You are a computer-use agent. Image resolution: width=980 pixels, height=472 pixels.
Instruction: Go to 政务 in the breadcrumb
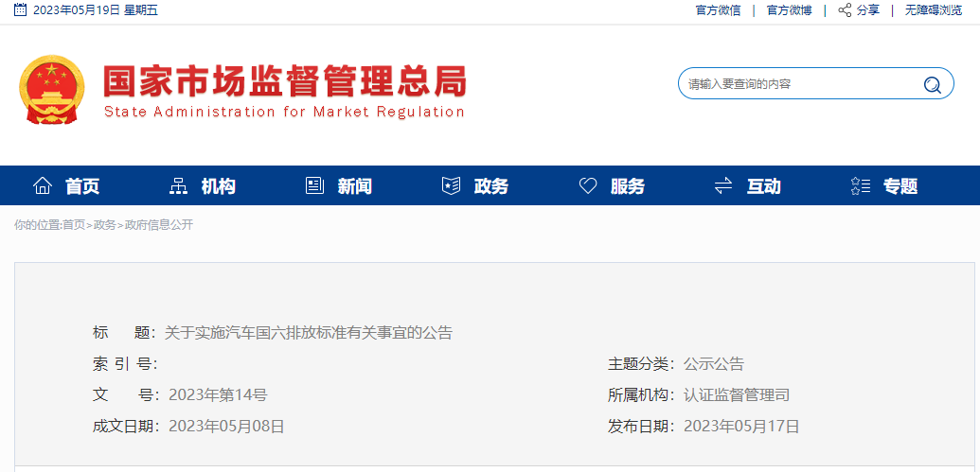pos(104,225)
